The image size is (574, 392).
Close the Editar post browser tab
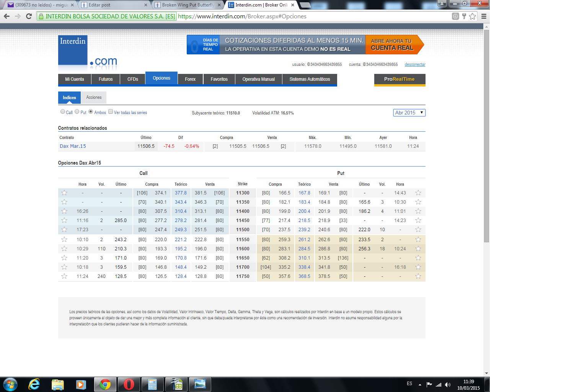pos(146,5)
